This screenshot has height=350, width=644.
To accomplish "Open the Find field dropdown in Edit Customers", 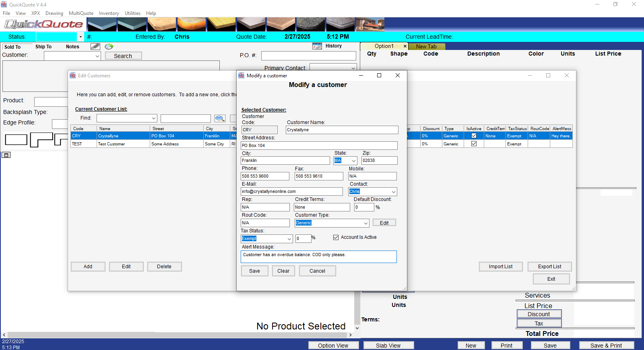I will (x=153, y=118).
